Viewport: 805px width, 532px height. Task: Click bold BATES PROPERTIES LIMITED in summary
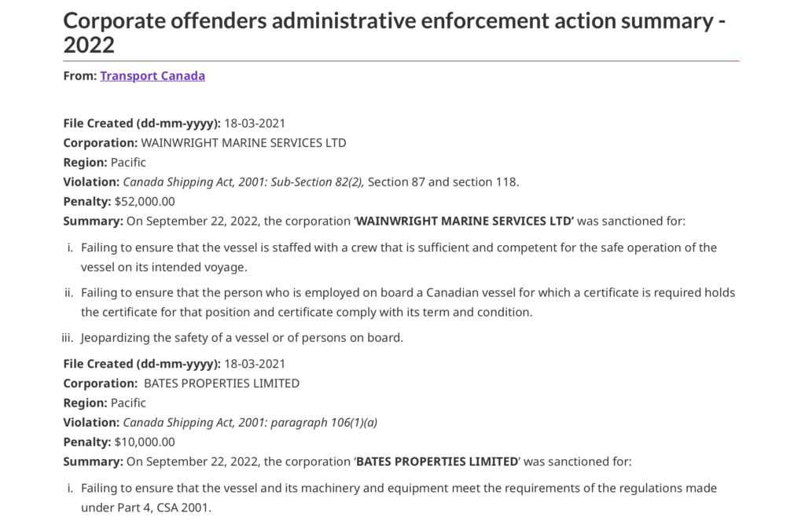(x=437, y=461)
